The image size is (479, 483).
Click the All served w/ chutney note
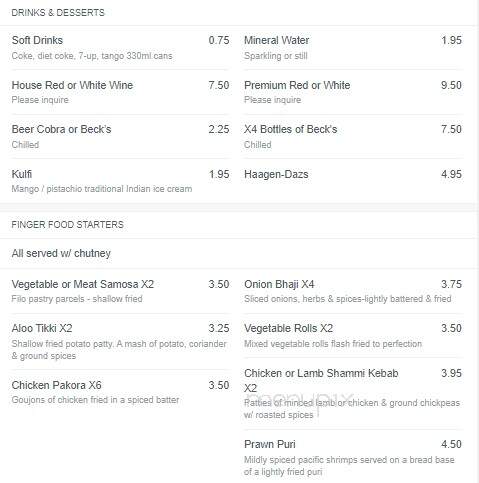pyautogui.click(x=61, y=253)
